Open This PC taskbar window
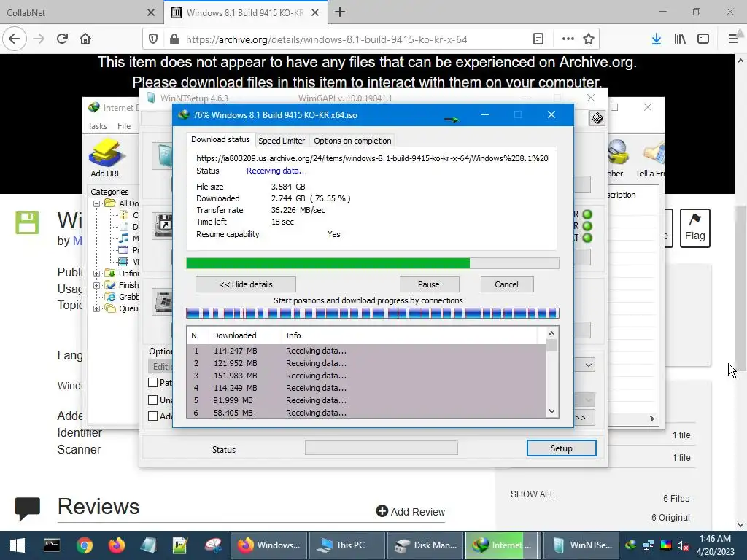Viewport: 747px width, 560px height. [x=347, y=545]
